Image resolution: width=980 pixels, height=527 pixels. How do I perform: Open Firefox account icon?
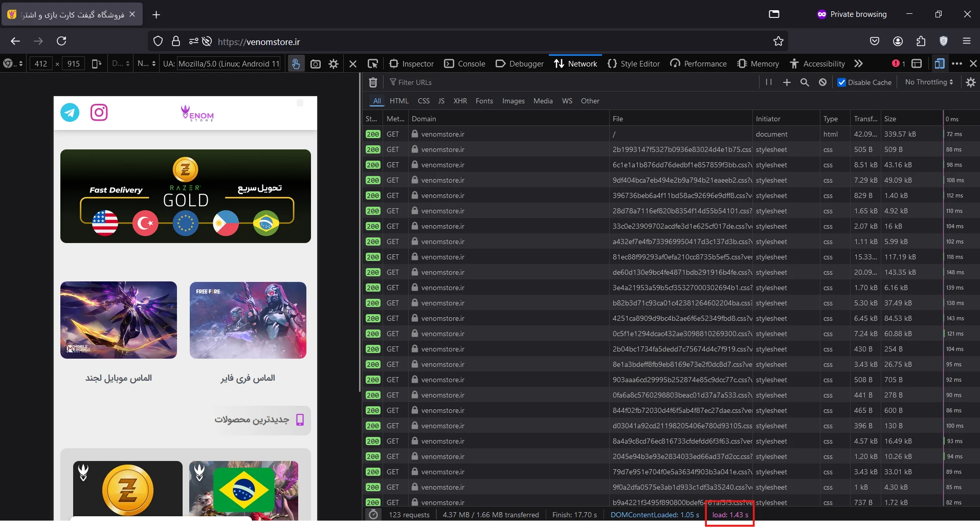[x=898, y=41]
